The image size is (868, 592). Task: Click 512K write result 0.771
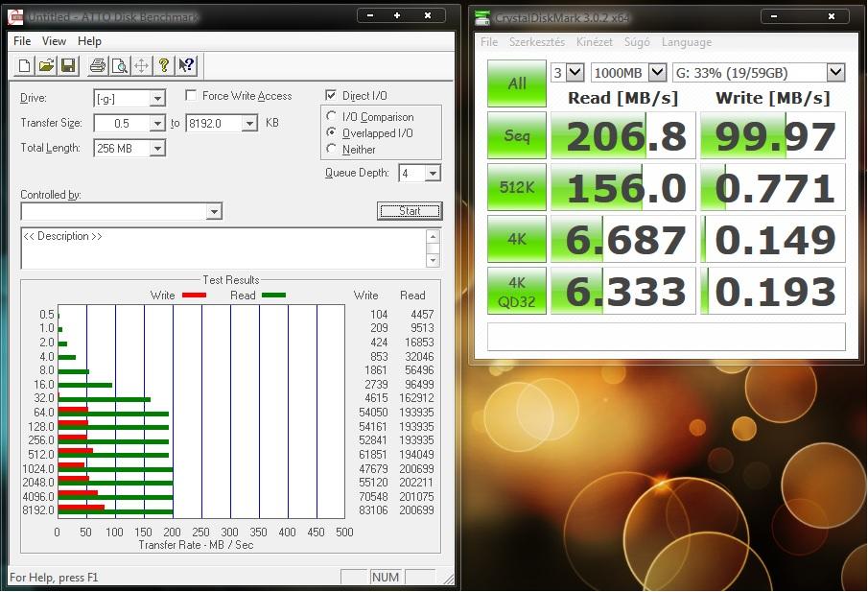click(773, 187)
